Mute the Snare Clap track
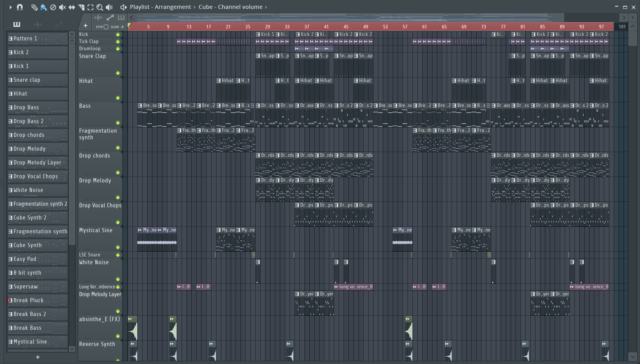 [x=118, y=73]
